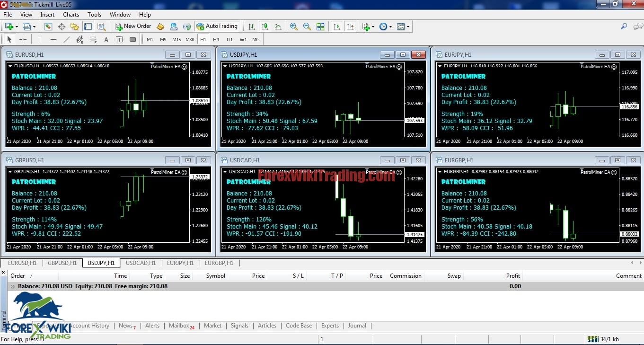Open the Navigator folder-star icon
This screenshot has height=345, width=644.
tap(75, 27)
